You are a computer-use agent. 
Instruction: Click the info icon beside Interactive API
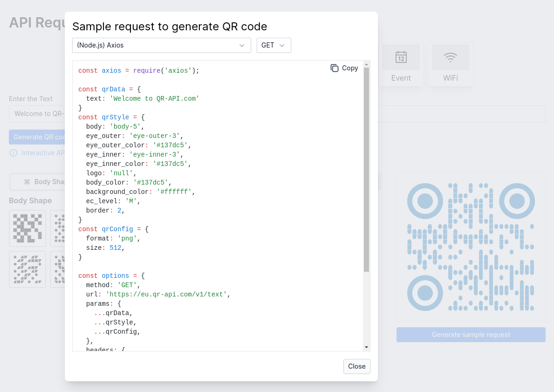point(14,153)
